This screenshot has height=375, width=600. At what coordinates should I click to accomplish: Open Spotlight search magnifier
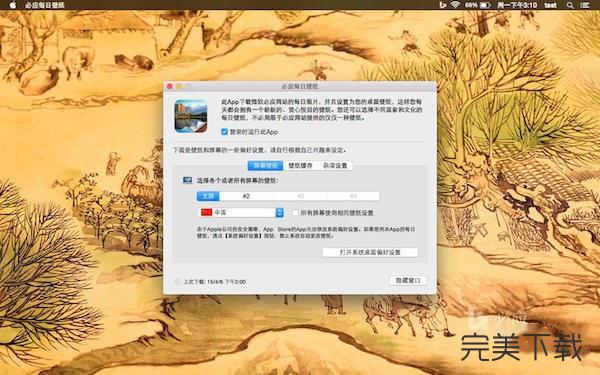tap(570, 5)
